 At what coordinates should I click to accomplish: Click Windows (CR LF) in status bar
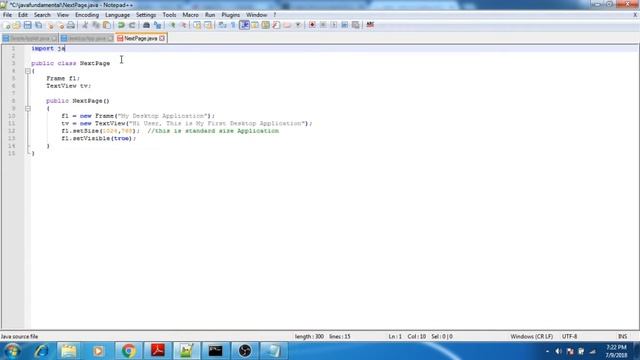[x=531, y=337]
